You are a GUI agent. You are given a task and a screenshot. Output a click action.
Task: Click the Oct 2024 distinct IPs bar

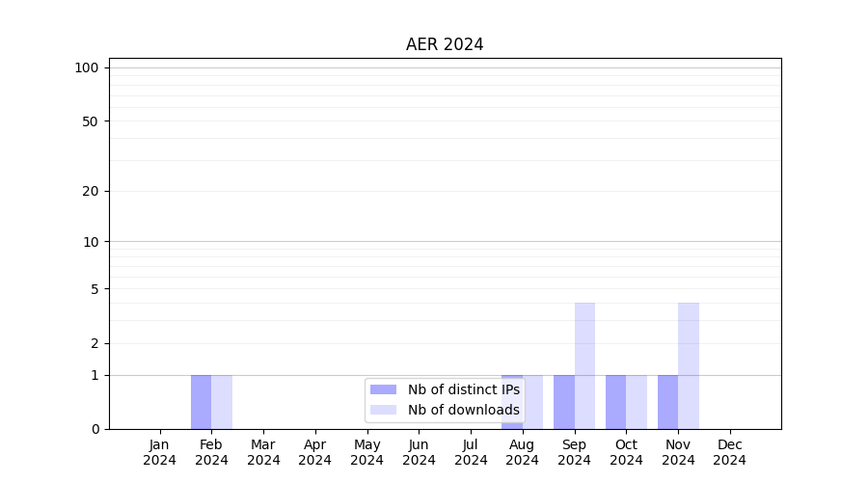(615, 402)
